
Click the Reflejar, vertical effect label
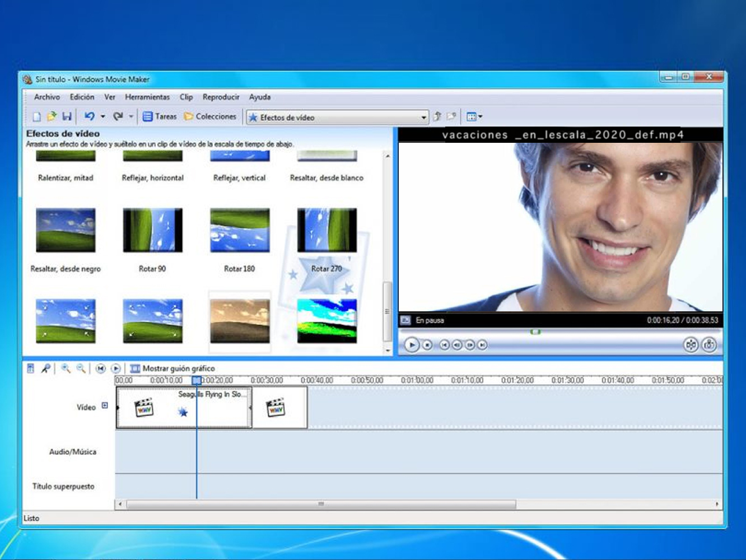click(x=240, y=178)
